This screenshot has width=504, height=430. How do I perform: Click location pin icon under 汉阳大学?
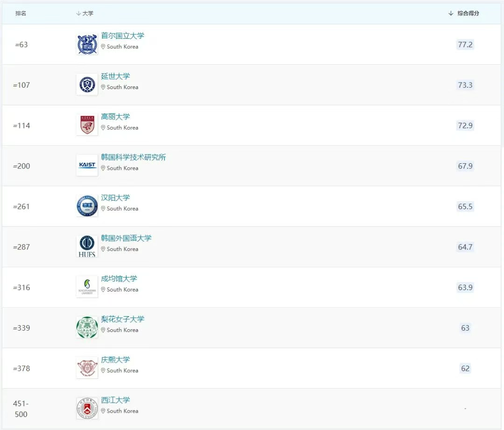point(103,208)
